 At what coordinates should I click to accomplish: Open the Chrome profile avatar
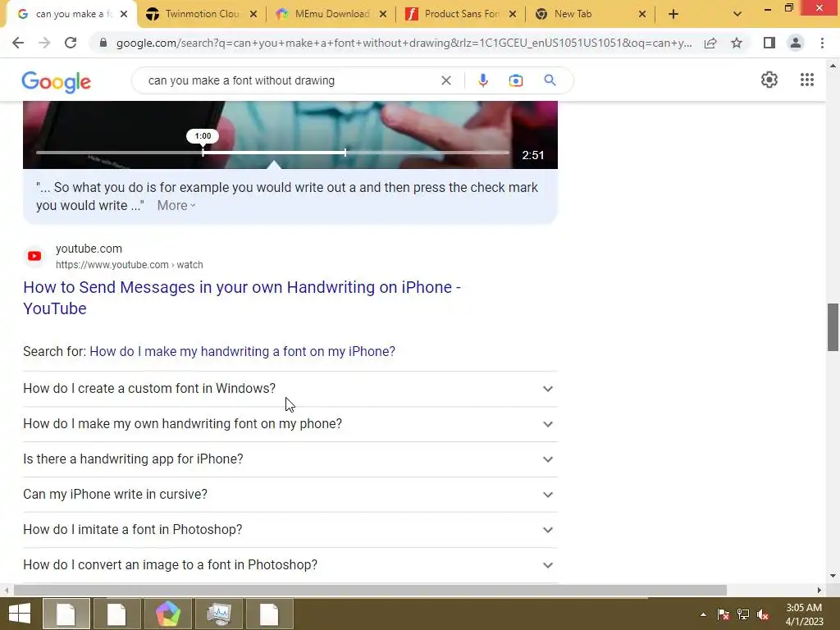(x=796, y=43)
